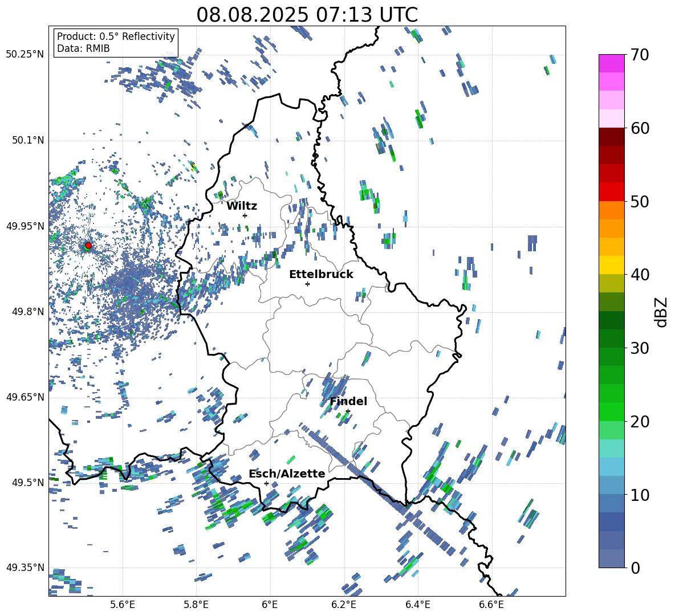Click the Wiltz station cross marker
Screen dimensions: 675x616
tap(245, 215)
